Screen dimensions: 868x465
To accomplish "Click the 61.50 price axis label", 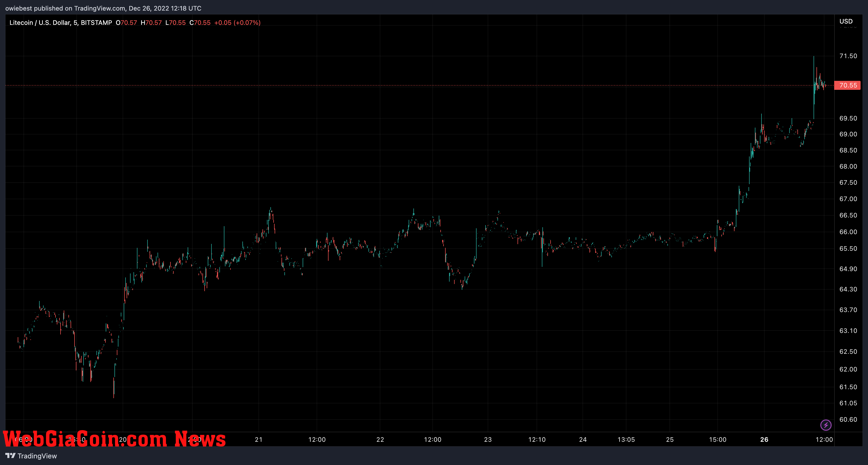I will pyautogui.click(x=848, y=387).
